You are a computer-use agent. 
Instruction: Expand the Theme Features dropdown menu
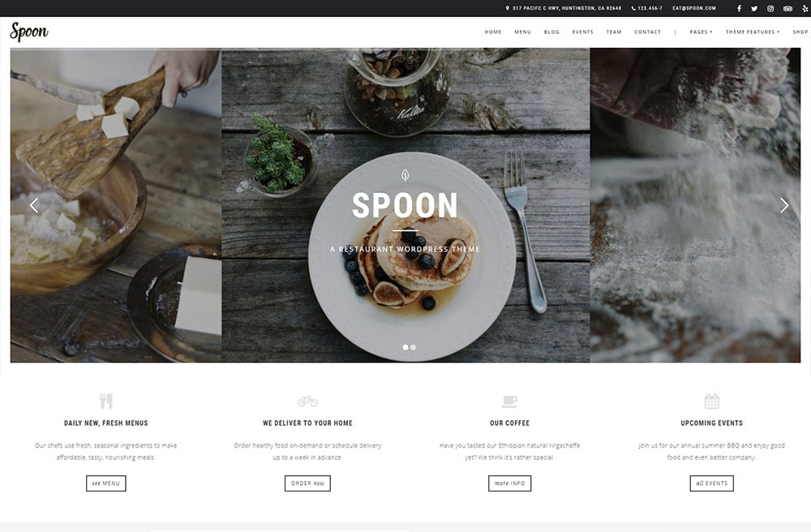coord(753,32)
